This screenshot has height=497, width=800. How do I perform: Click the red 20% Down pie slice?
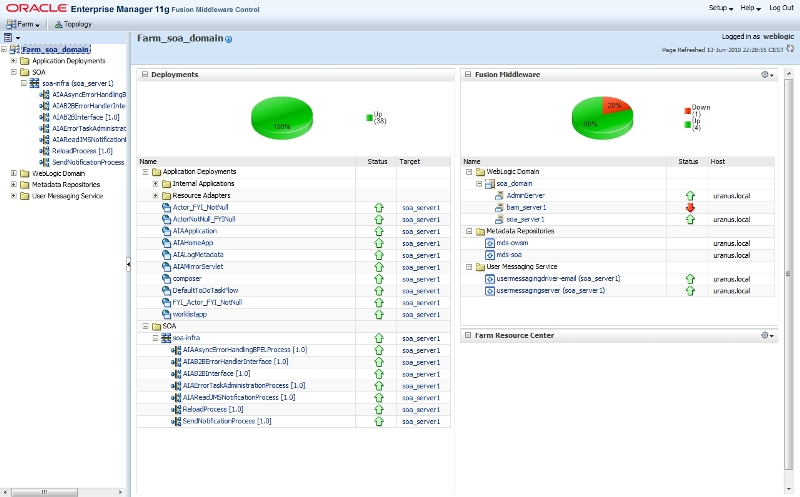[616, 105]
